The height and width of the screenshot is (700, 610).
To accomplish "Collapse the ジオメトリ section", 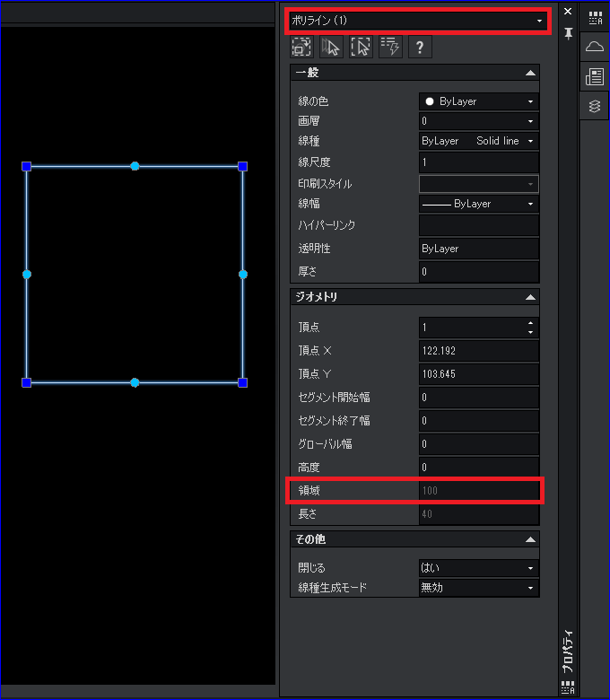I will (x=530, y=297).
